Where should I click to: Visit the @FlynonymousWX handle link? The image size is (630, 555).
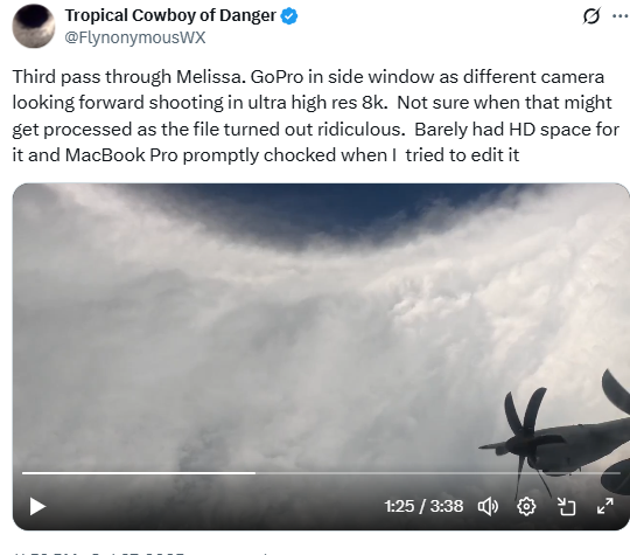(x=135, y=38)
